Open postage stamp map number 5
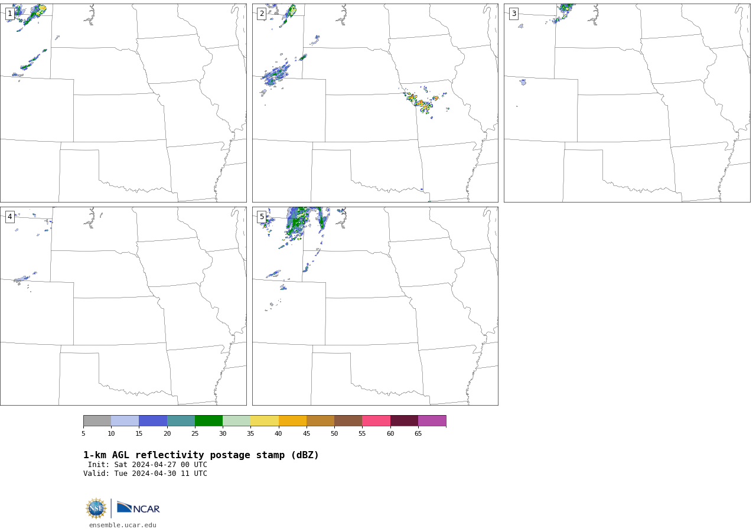756x532 pixels. pos(375,306)
